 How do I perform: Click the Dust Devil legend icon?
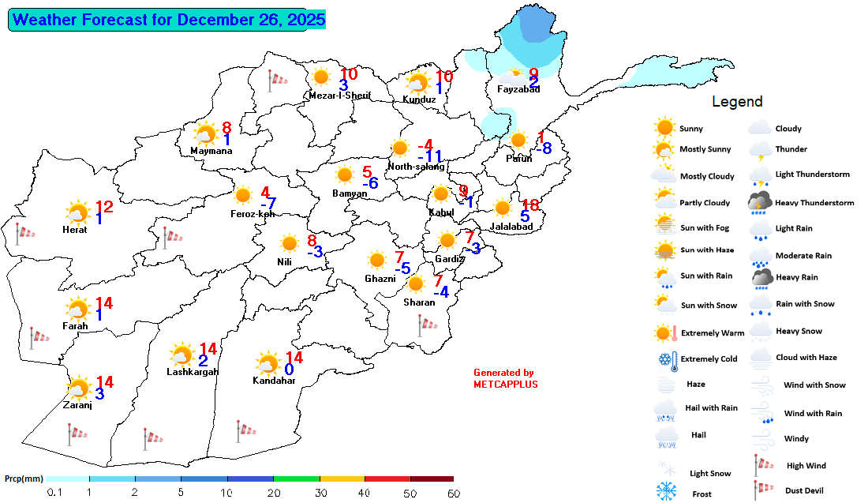[x=761, y=490]
